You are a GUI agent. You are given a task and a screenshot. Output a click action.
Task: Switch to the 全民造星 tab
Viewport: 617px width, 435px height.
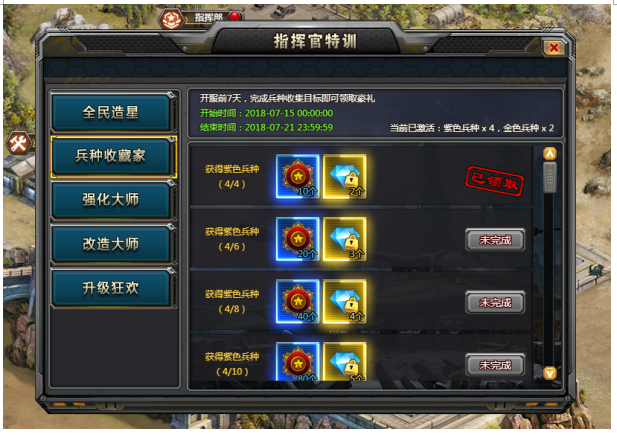pos(111,113)
